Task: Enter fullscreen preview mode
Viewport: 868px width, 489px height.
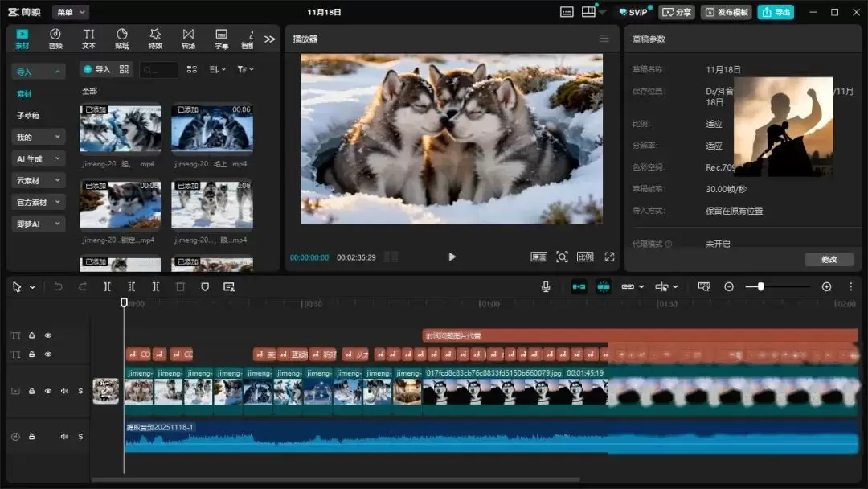Action: pyautogui.click(x=609, y=257)
